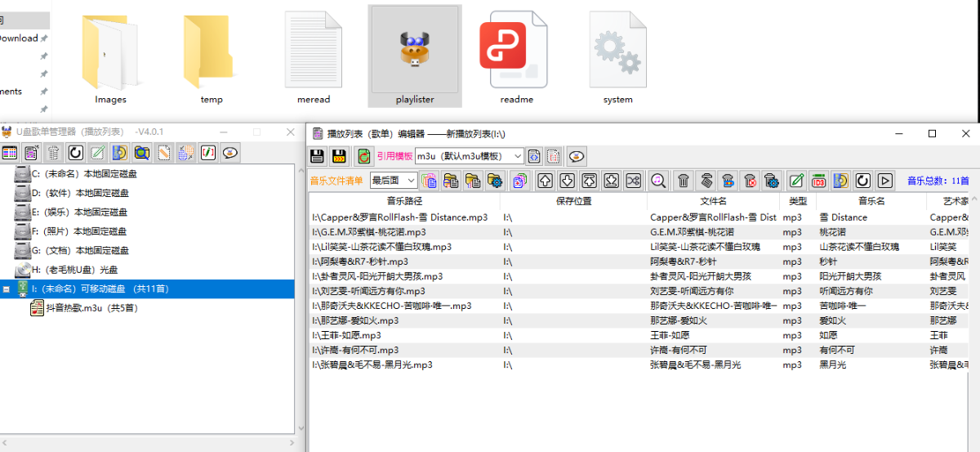Click the edit pencil icon in manager toolbar
The width and height of the screenshot is (980, 452).
97,152
